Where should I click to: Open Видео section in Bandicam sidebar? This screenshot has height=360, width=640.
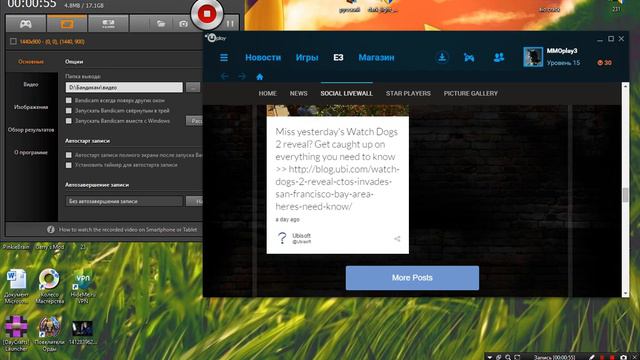click(31, 84)
